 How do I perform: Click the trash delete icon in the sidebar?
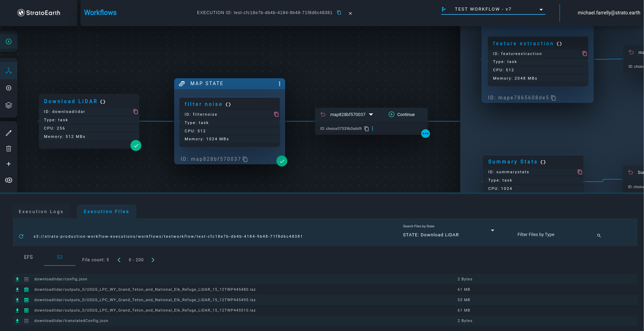coord(9,148)
